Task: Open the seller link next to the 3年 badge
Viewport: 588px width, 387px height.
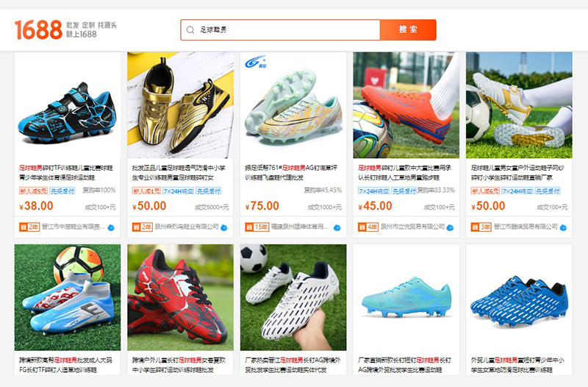Action: pos(526,227)
